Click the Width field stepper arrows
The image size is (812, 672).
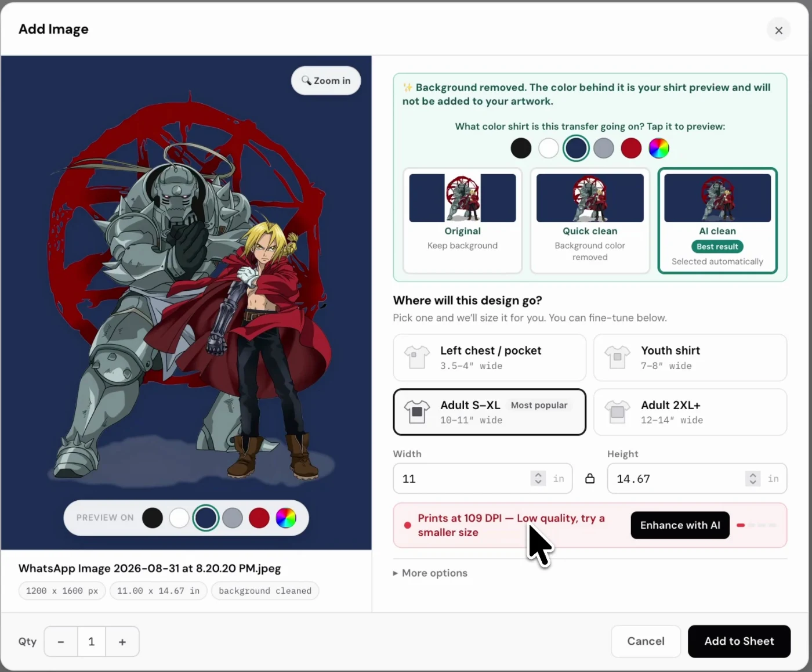[x=538, y=478]
